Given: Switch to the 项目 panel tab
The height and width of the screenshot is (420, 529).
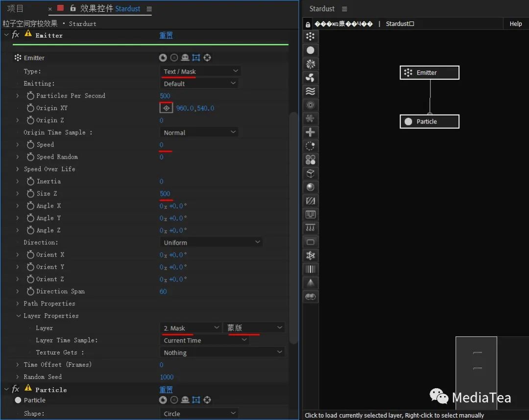Looking at the screenshot, I should pyautogui.click(x=16, y=8).
